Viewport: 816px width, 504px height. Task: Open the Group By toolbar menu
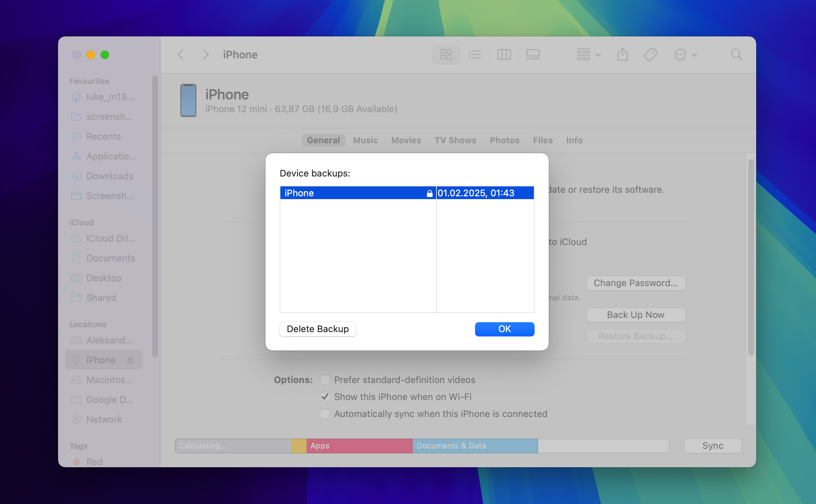pos(588,55)
